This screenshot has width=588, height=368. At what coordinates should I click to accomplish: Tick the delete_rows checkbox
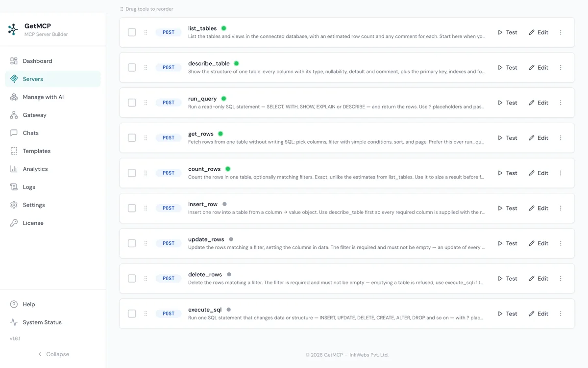click(132, 278)
